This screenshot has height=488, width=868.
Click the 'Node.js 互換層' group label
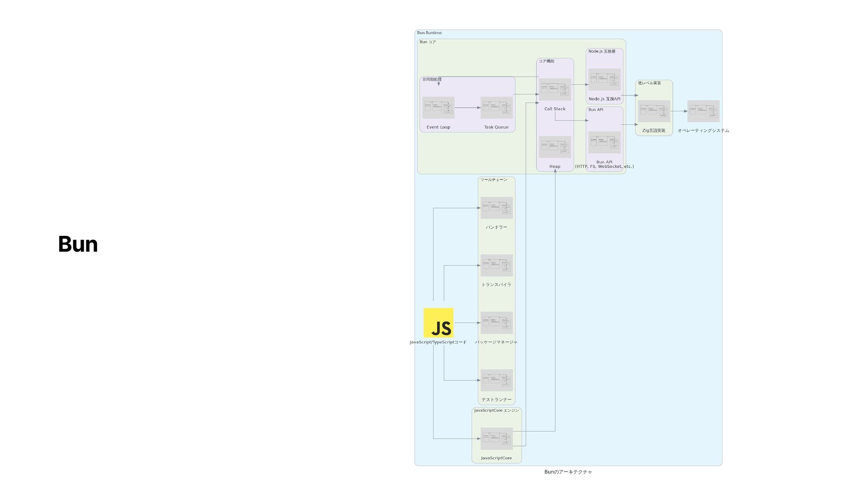pyautogui.click(x=602, y=52)
